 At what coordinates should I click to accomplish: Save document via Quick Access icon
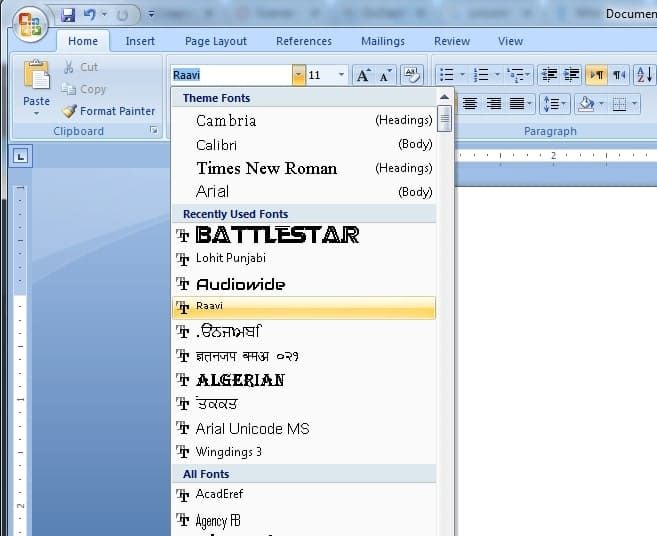click(x=68, y=15)
